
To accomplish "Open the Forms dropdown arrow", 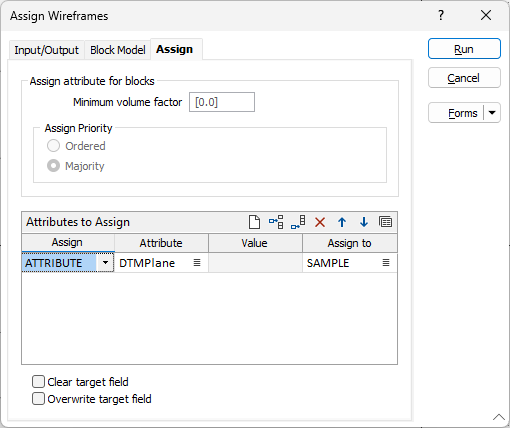I will tap(492, 113).
